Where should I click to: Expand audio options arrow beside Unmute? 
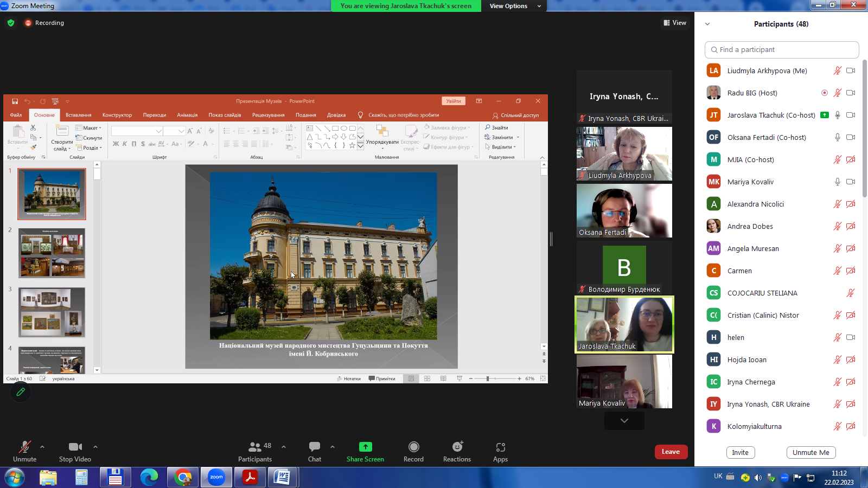[42, 447]
